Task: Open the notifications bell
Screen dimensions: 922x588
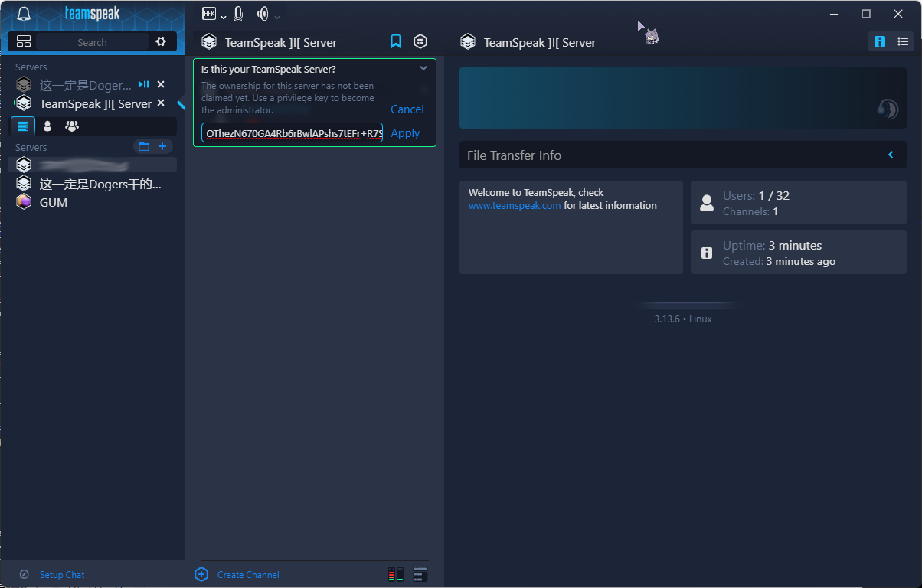Action: 24,15
